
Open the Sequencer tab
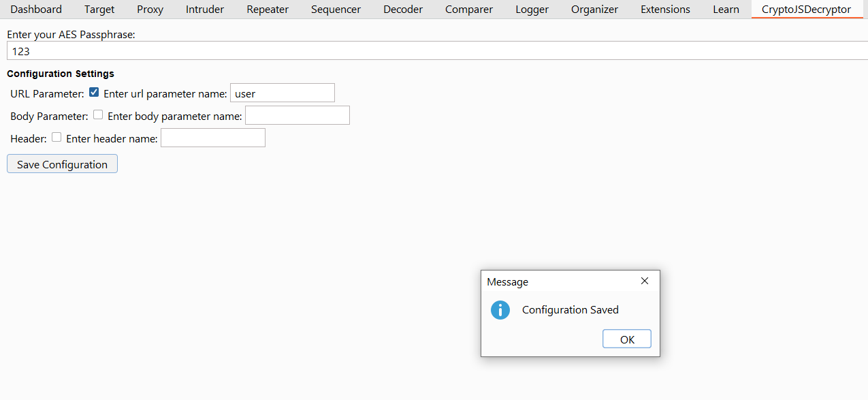[336, 10]
